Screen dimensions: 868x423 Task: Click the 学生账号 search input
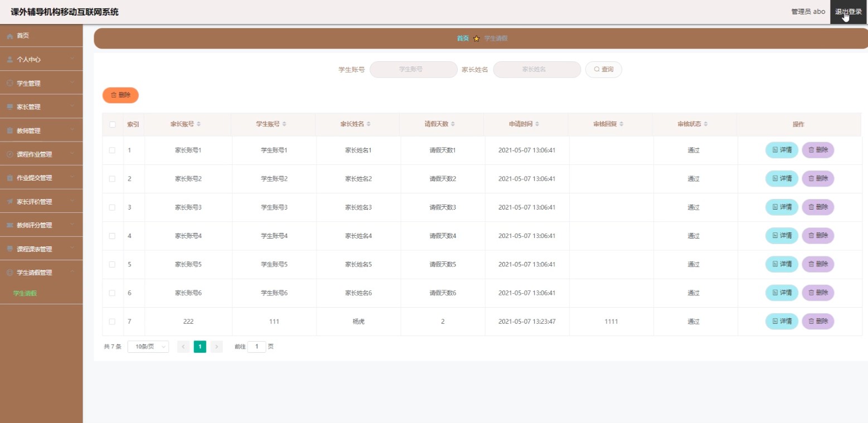point(414,70)
